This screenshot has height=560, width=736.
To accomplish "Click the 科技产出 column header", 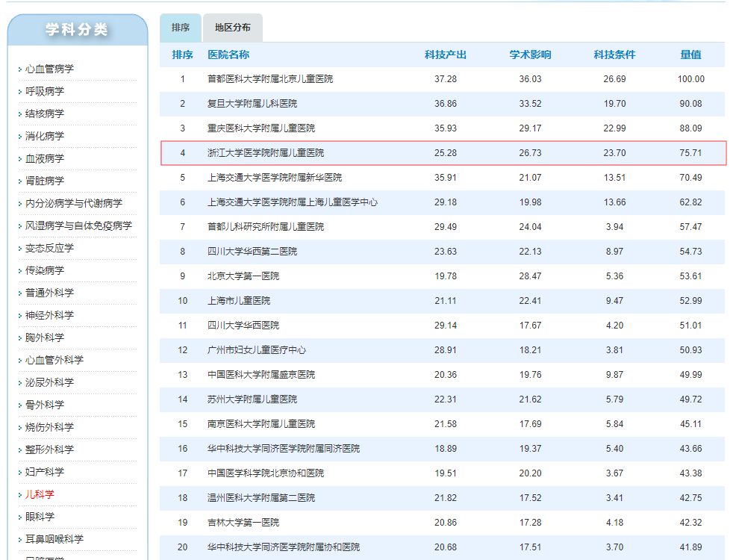I will pyautogui.click(x=446, y=55).
